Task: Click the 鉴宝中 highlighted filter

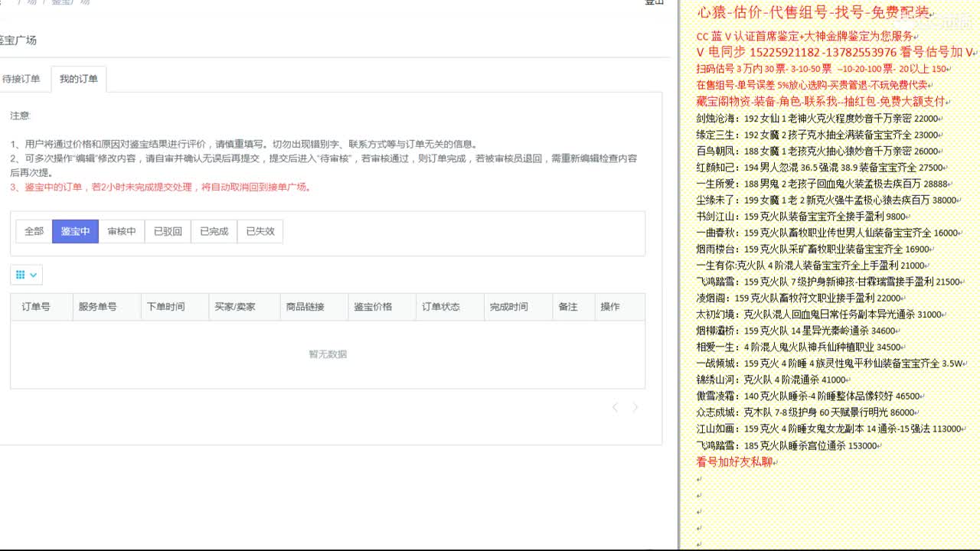Action: pos(75,231)
